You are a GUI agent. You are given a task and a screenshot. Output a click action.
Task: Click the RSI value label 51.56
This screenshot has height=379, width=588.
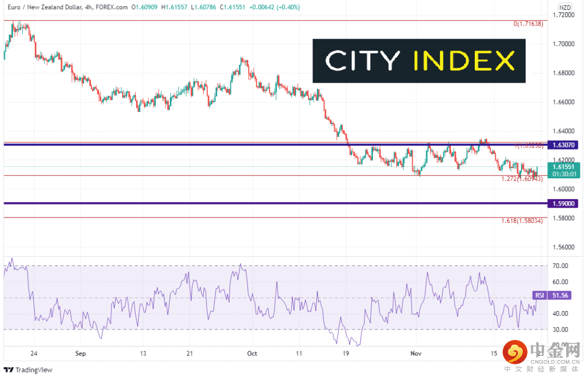click(x=560, y=295)
